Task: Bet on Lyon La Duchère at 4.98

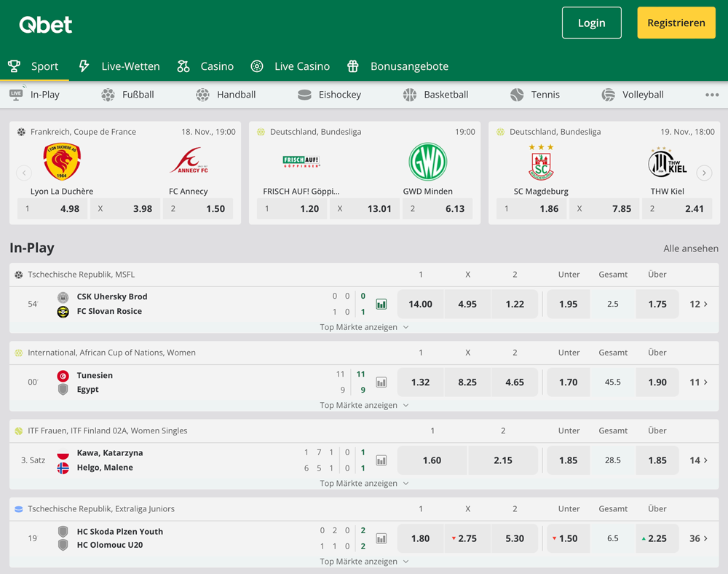Action: [x=52, y=208]
